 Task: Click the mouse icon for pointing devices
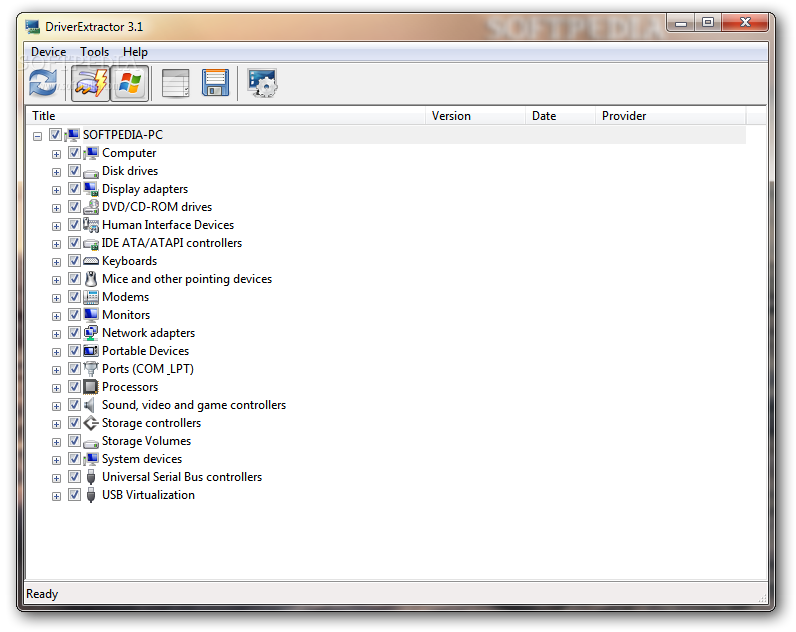(x=91, y=279)
